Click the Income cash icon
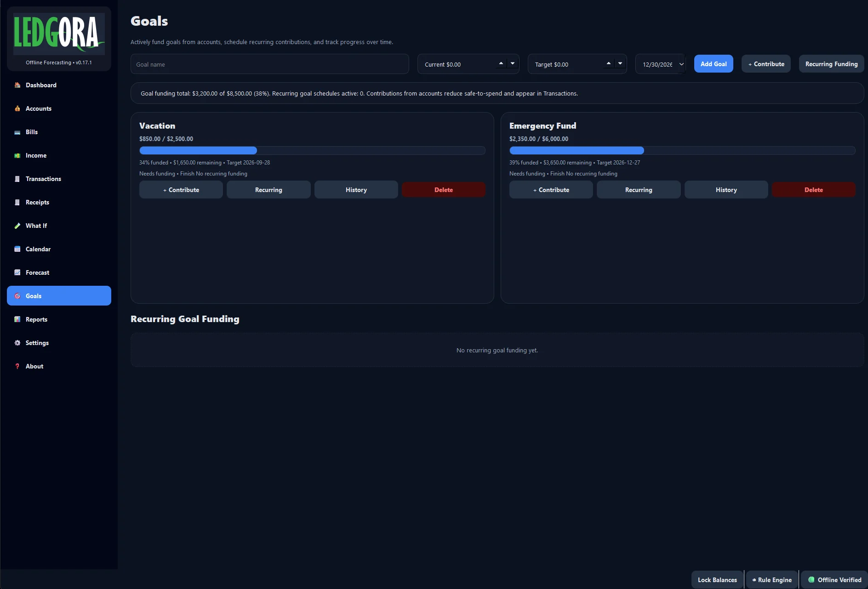The image size is (868, 589). click(17, 155)
